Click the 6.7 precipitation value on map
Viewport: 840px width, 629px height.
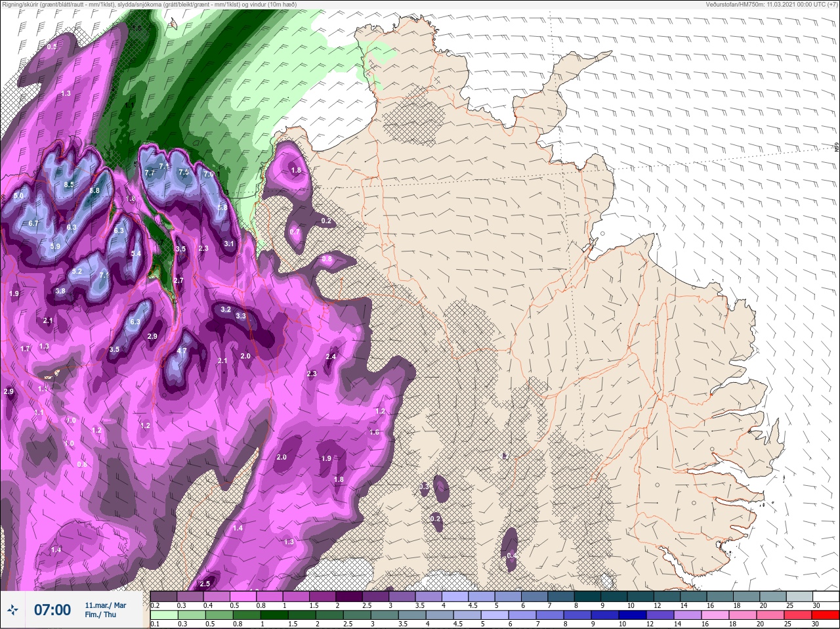pyautogui.click(x=34, y=223)
